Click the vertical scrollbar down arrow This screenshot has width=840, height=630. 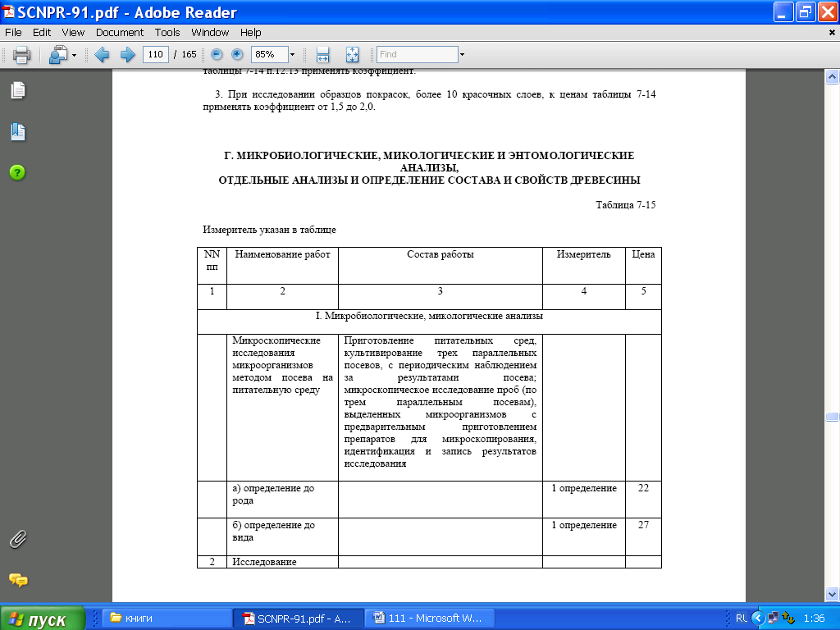tap(832, 594)
